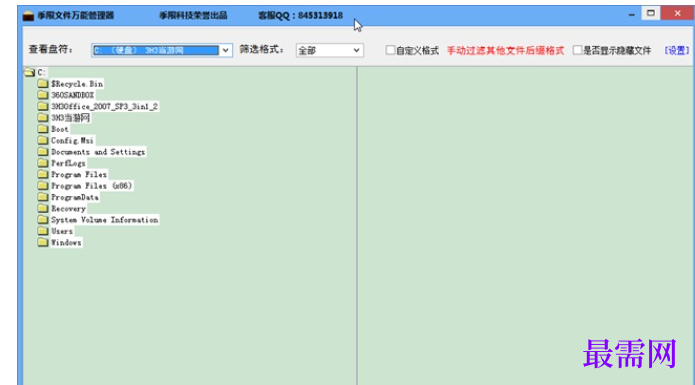Click the Program Files (x86) folder icon

point(43,186)
